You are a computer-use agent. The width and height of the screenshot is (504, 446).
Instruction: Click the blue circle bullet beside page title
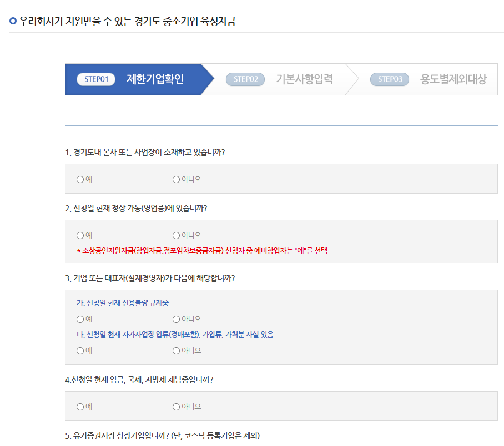pyautogui.click(x=13, y=21)
